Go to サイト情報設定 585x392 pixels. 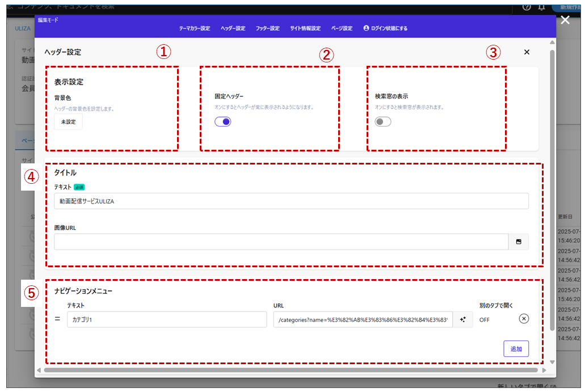(305, 28)
